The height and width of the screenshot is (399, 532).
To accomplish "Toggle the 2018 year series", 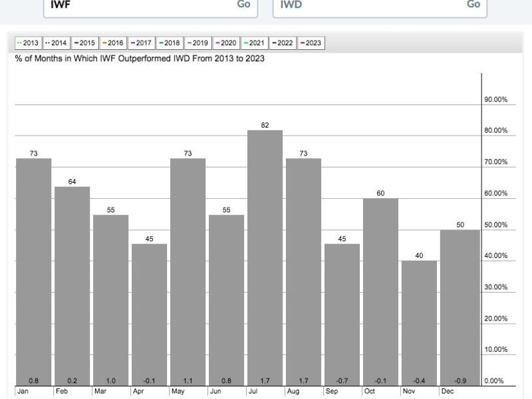I will [170, 43].
